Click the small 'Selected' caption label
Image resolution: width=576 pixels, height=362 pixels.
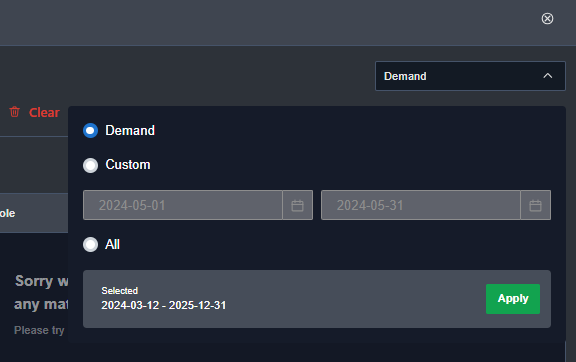click(120, 291)
